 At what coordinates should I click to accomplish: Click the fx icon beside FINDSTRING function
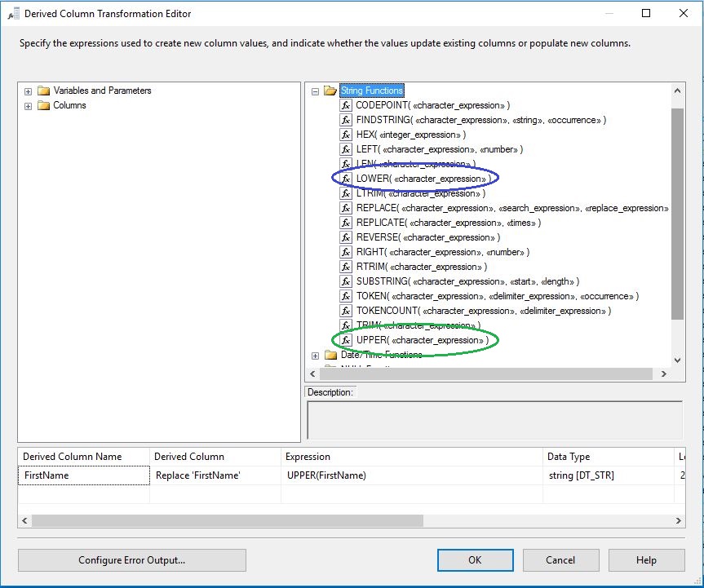tap(345, 120)
